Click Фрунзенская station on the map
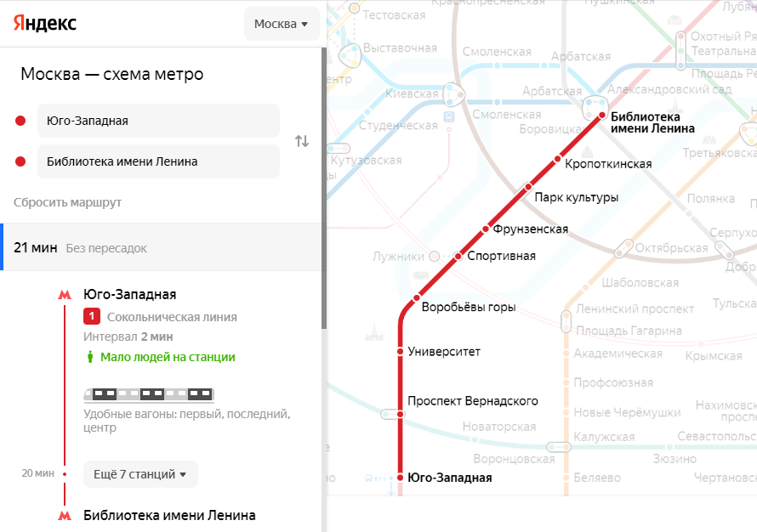 point(487,229)
